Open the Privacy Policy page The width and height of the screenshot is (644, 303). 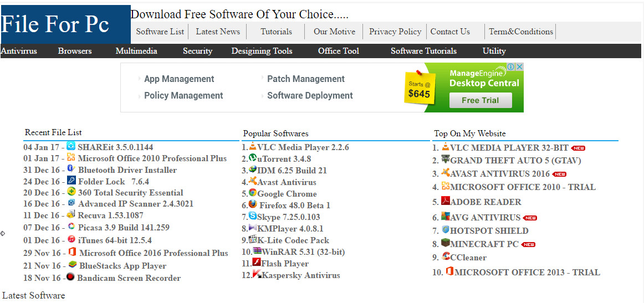click(395, 32)
